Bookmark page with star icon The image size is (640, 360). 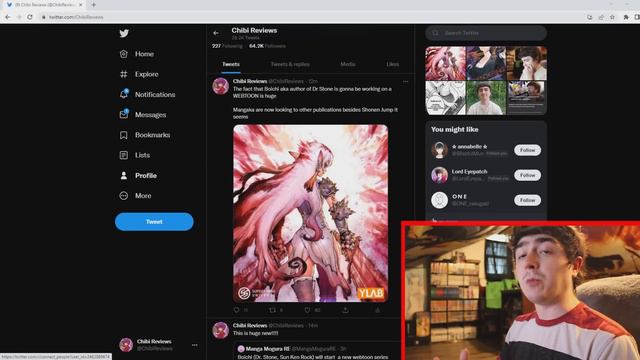(x=612, y=17)
